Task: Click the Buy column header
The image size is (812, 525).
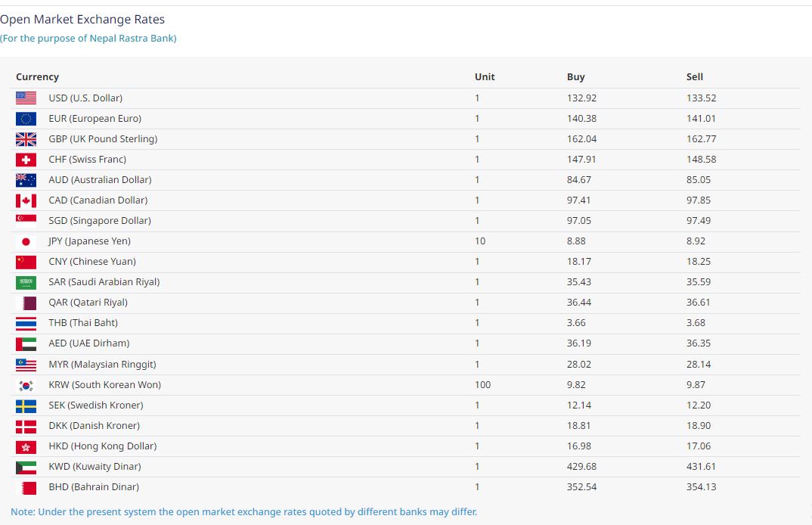Action: (575, 77)
